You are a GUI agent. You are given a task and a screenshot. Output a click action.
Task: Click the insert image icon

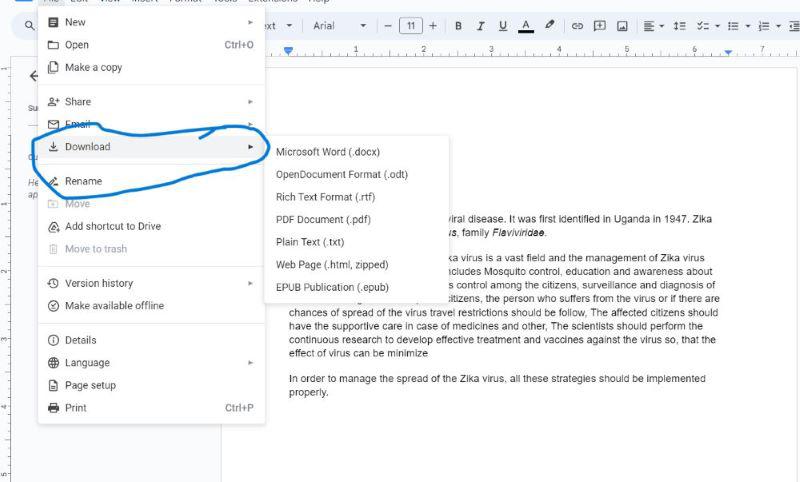tap(622, 26)
